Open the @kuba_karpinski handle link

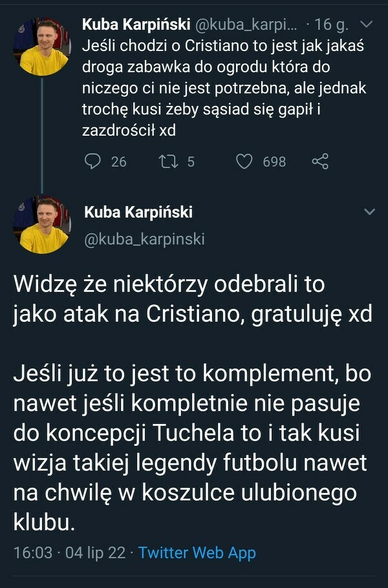[x=144, y=238]
